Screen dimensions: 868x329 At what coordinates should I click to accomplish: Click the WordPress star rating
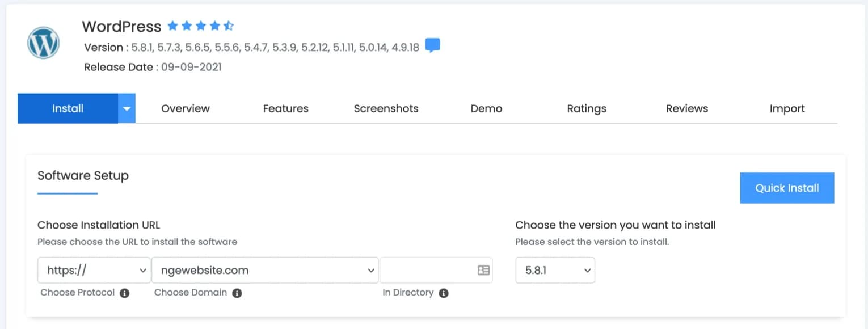[x=201, y=26]
